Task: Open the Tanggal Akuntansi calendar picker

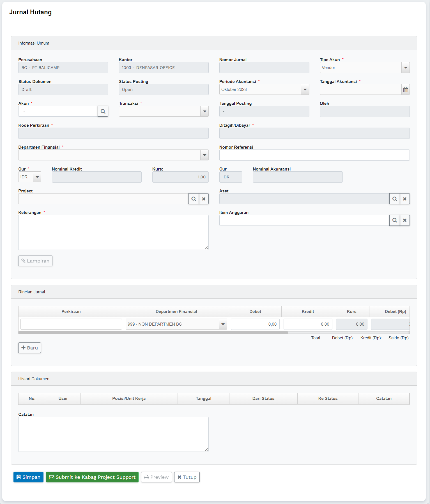Action: click(405, 89)
